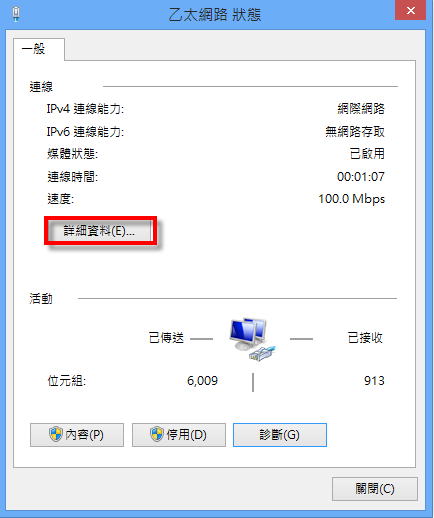Click the red X close button
Viewport: 434px width, 518px height.
tap(411, 10)
